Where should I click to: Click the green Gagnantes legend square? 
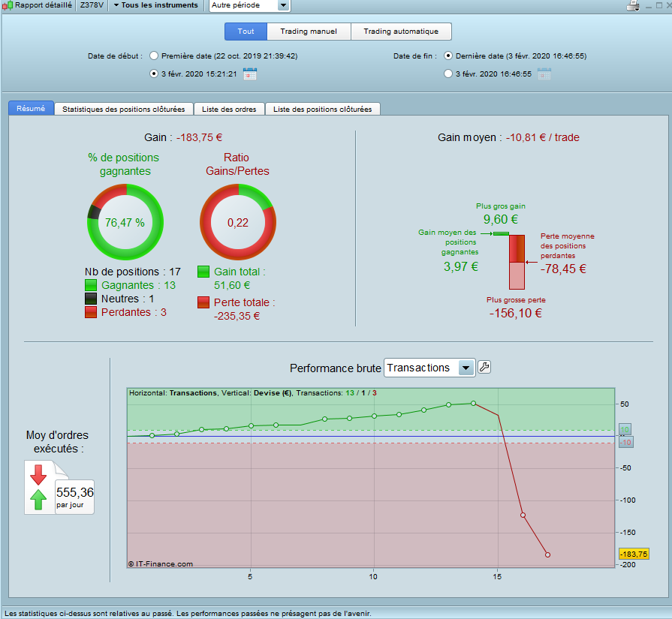point(91,285)
